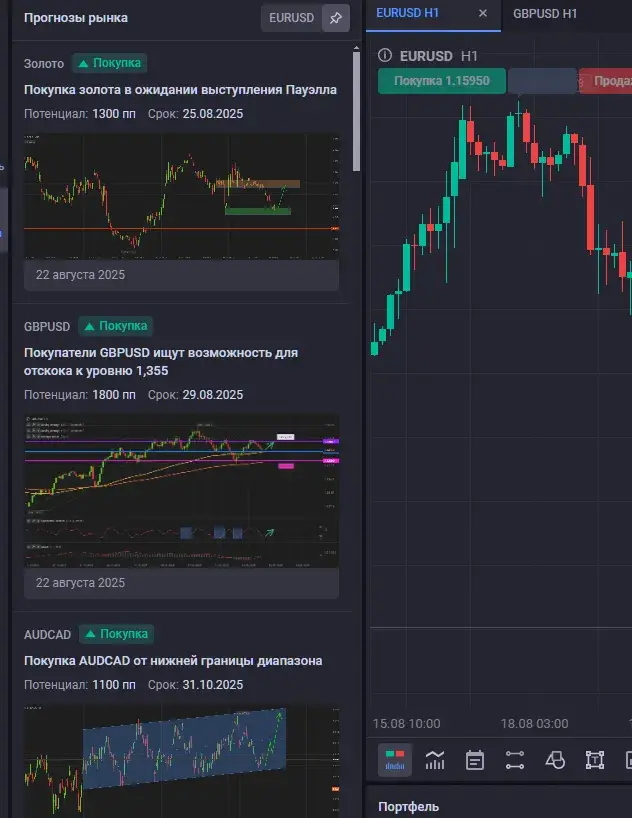Click the Покупка 1.15950 buy button
Screen dimensions: 632x818
pyautogui.click(x=442, y=81)
